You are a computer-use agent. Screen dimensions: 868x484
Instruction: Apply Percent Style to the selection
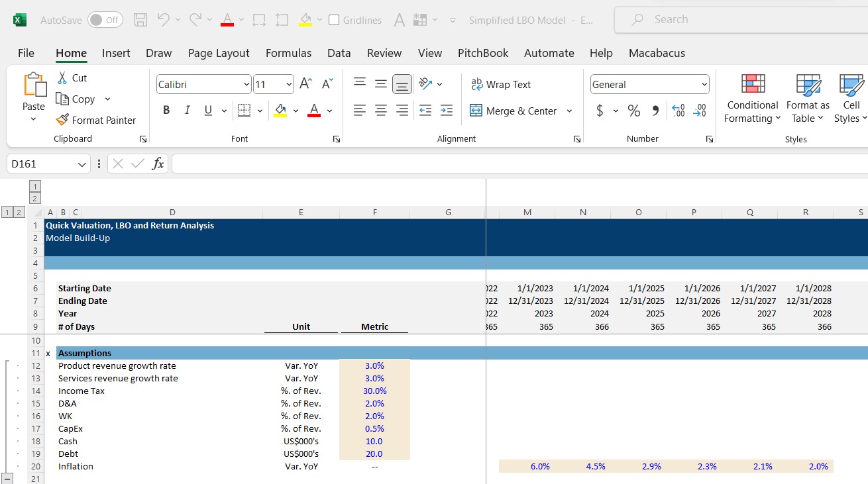pos(633,111)
